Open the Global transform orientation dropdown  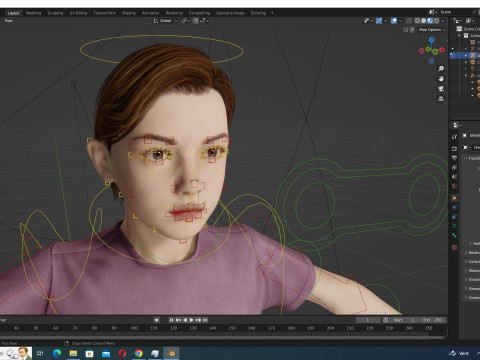pos(165,21)
